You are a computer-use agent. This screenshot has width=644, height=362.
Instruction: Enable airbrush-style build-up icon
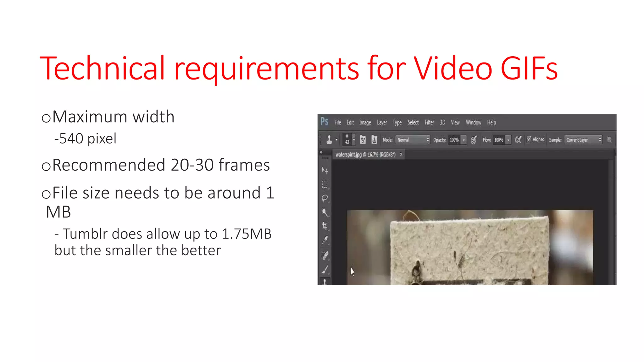click(518, 140)
